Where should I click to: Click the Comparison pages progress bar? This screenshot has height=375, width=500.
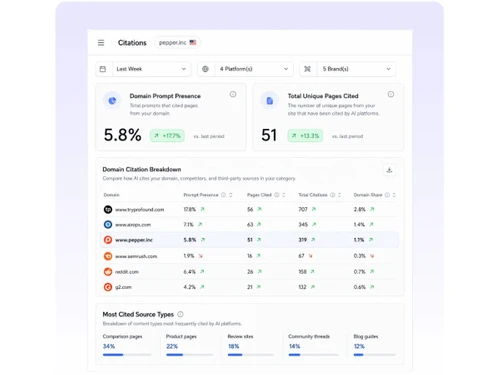point(127,355)
